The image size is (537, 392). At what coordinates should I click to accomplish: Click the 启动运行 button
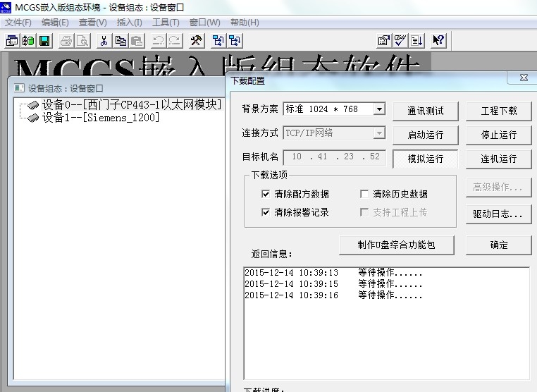426,135
